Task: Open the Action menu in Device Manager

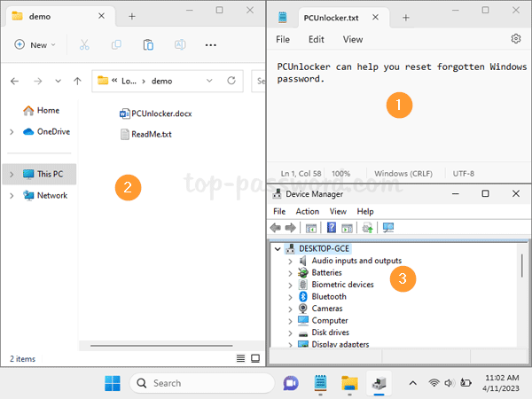Action: (x=307, y=212)
